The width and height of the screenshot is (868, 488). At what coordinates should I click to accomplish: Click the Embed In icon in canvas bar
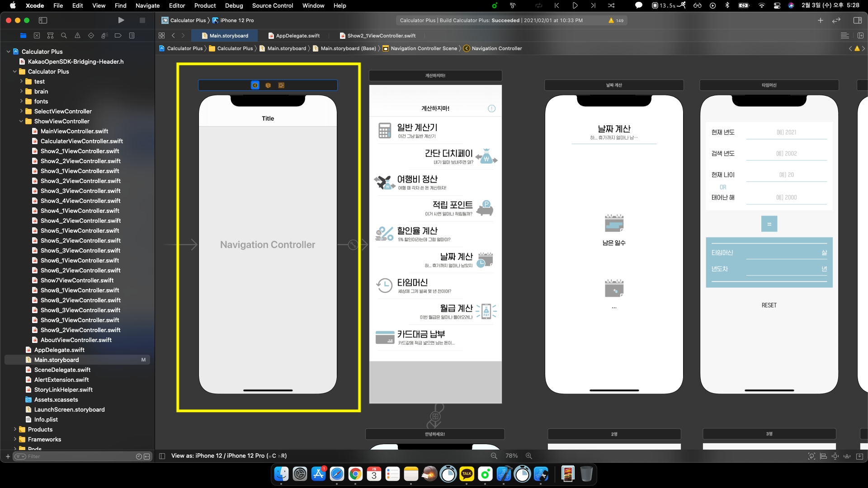coord(859,456)
